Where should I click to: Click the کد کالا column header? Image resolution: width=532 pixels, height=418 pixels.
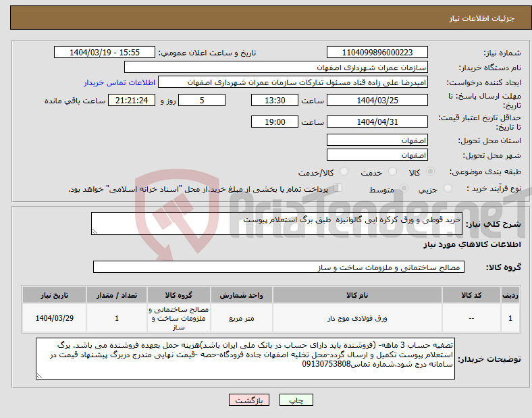471,295
